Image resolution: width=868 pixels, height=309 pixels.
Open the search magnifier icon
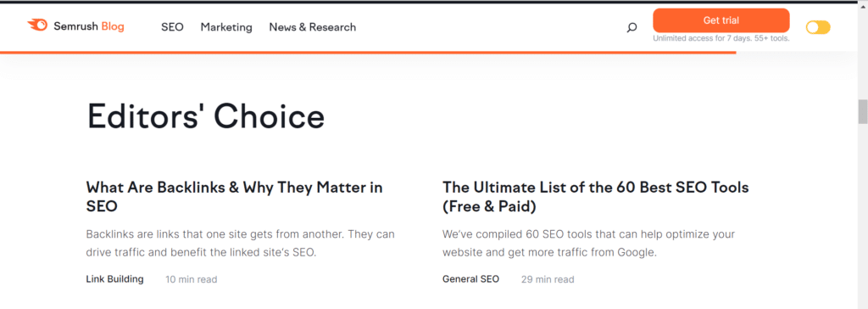pos(632,27)
